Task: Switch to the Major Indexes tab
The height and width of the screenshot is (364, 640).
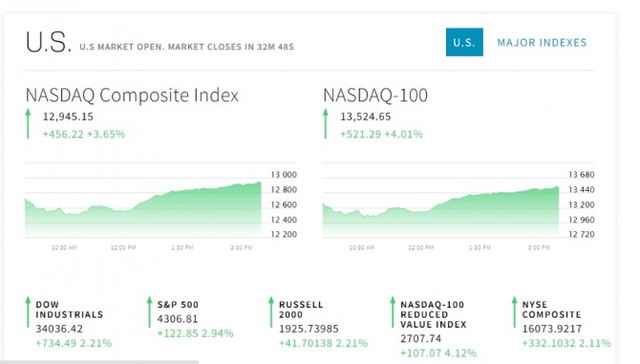Action: click(x=542, y=42)
